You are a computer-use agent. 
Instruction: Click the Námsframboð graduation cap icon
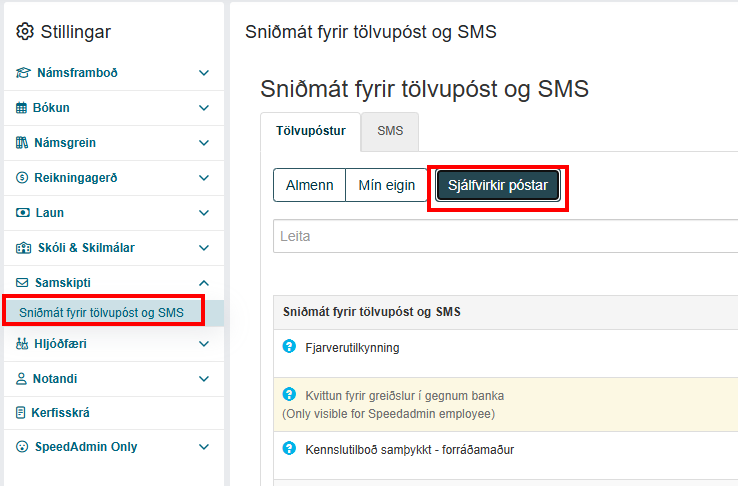click(23, 73)
